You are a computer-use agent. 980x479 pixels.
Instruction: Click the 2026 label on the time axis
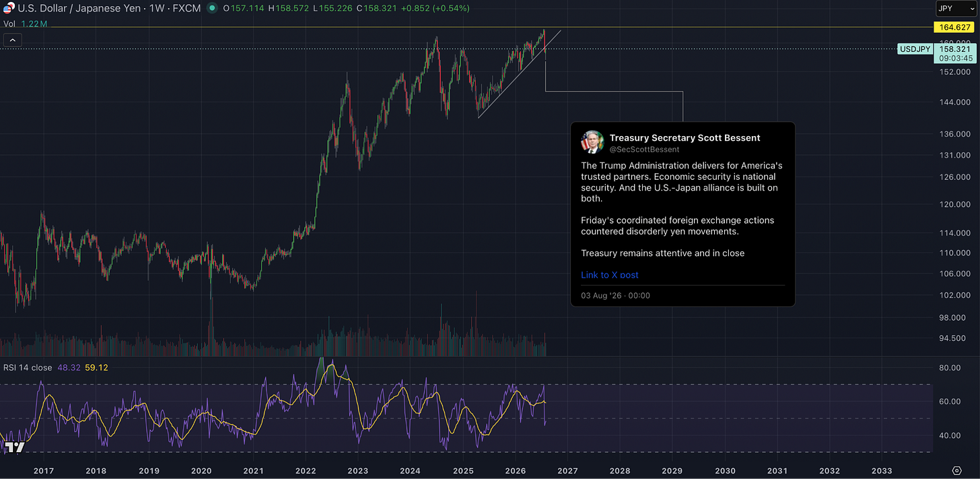click(515, 470)
